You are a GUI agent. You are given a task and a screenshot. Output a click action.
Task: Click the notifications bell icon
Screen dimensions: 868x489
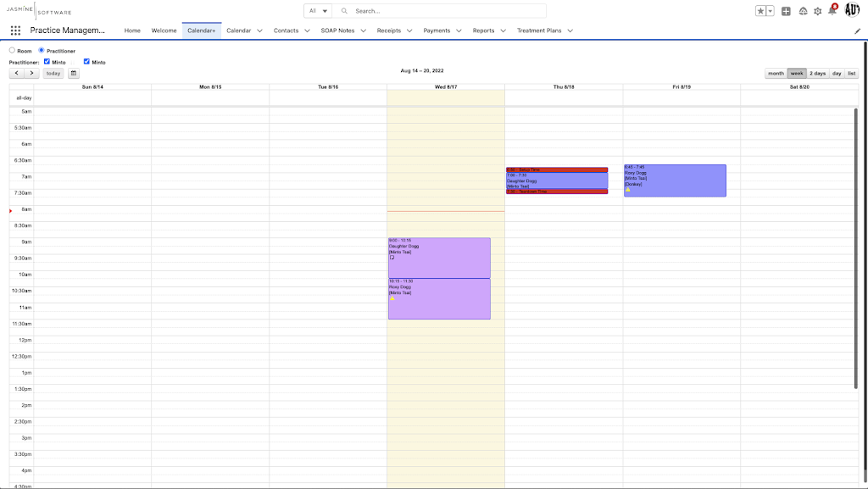pos(832,11)
